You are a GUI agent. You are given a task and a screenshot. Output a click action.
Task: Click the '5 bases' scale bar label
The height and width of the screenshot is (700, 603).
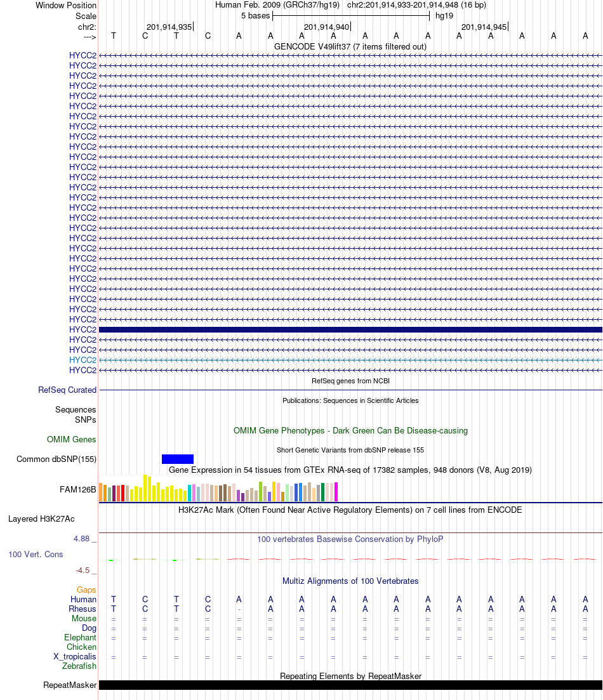coord(256,16)
